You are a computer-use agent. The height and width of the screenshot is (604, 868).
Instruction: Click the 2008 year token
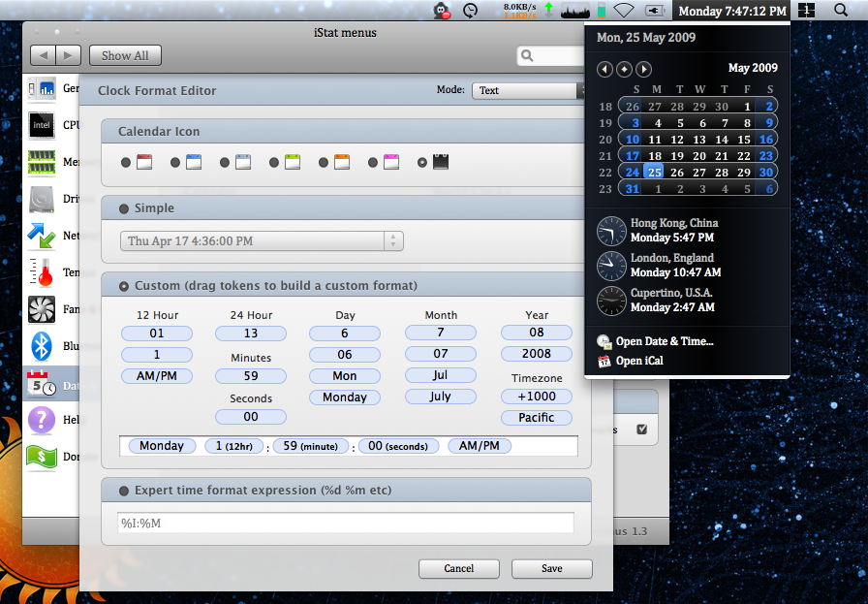pyautogui.click(x=537, y=354)
